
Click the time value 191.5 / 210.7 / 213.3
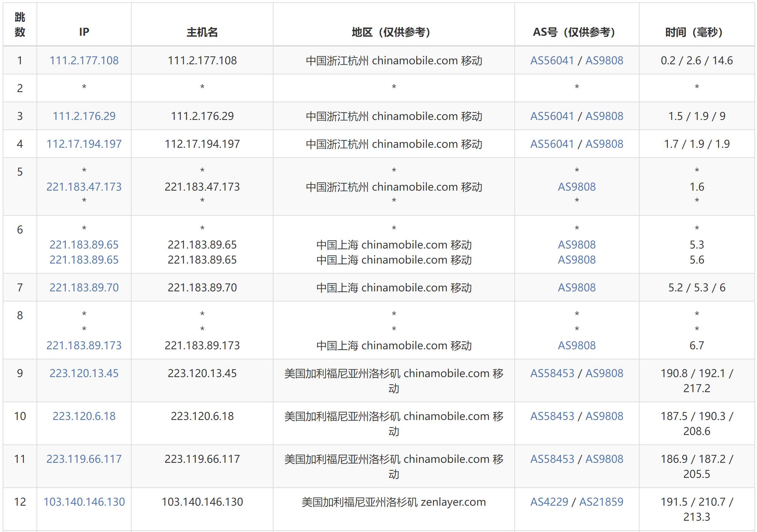point(696,509)
